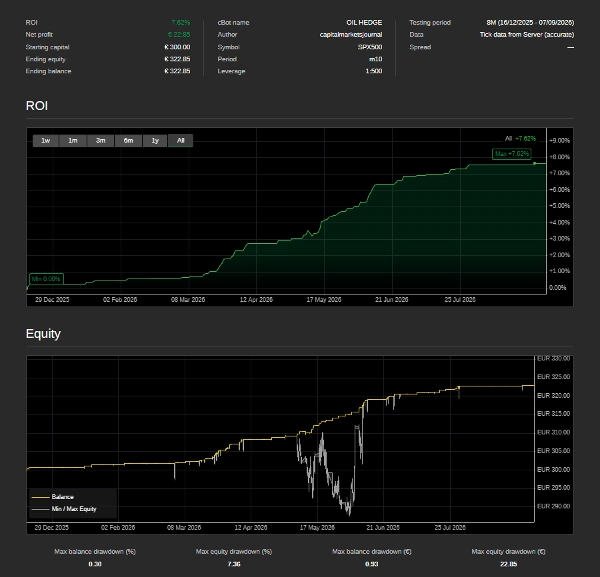This screenshot has height=577, width=600.
Task: Select the 3m range button
Action: point(100,140)
